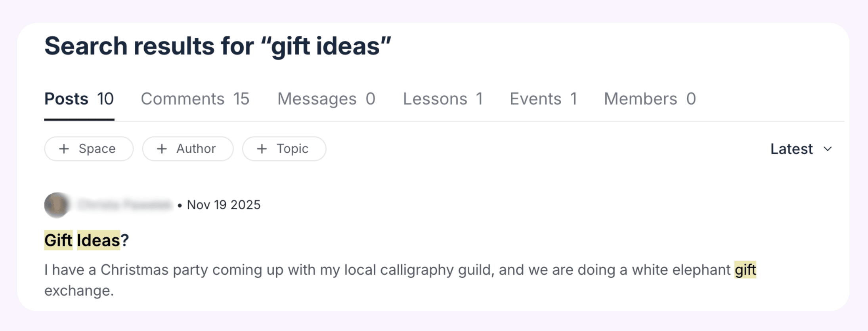Open the Lessons results tab

(x=443, y=99)
